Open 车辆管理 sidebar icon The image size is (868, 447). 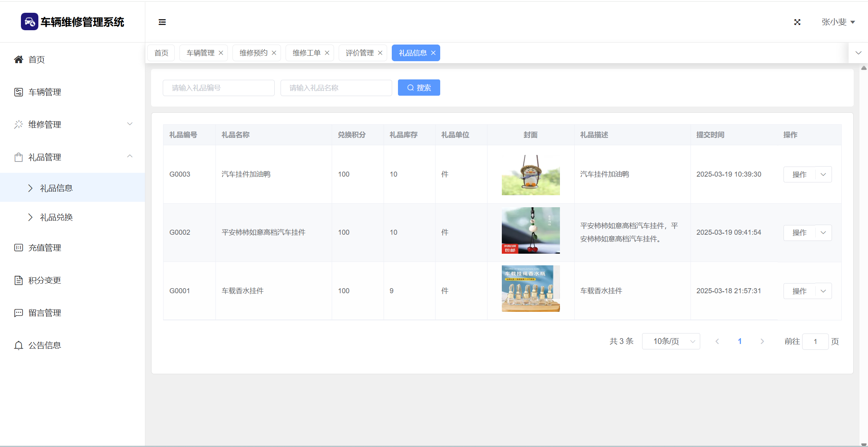click(18, 92)
